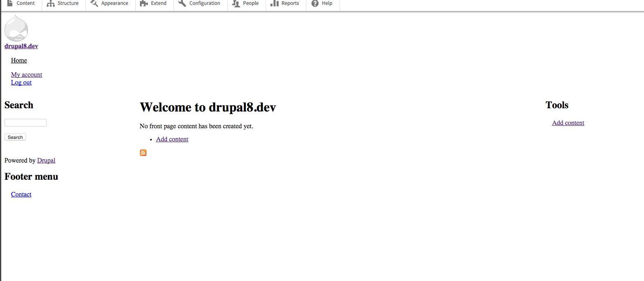
Task: Click the Structure hierarchy icon
Action: pos(51,3)
